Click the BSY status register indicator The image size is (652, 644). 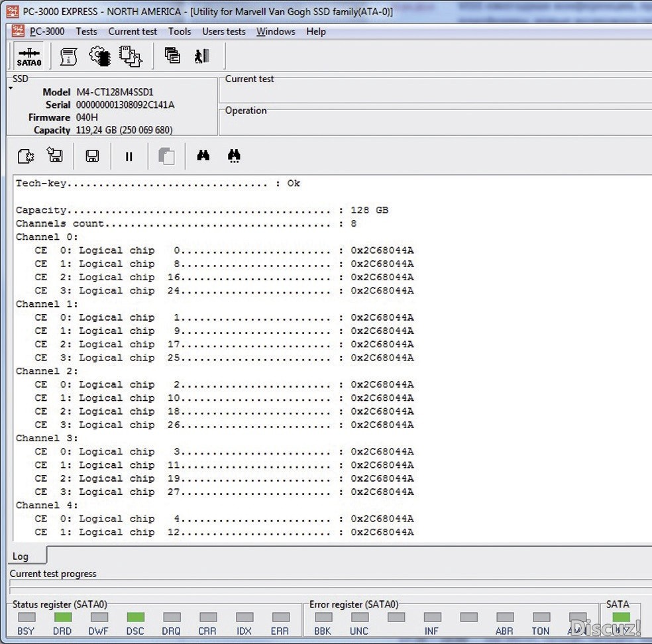[x=27, y=617]
